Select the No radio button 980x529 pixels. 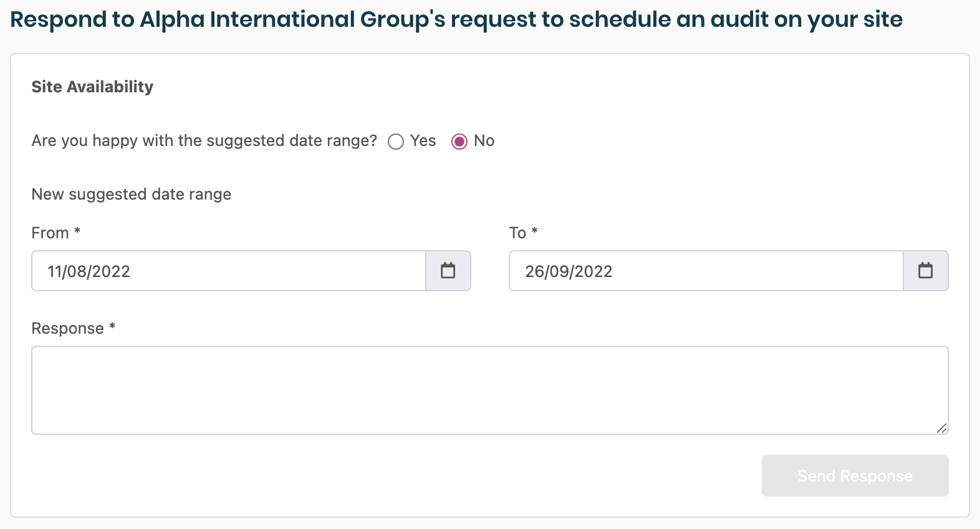pyautogui.click(x=459, y=142)
